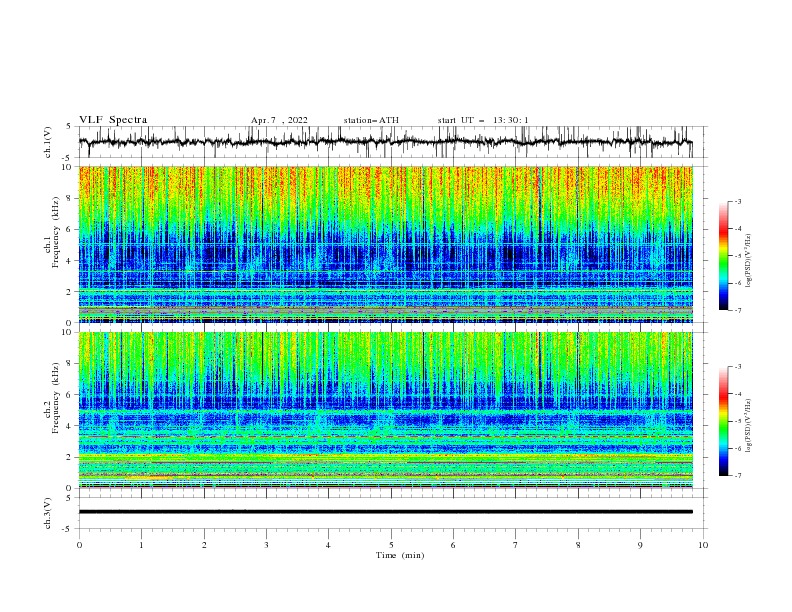This screenshot has width=792, height=612.
Task: Click the "Time (min)" axis title
Action: pos(400,555)
